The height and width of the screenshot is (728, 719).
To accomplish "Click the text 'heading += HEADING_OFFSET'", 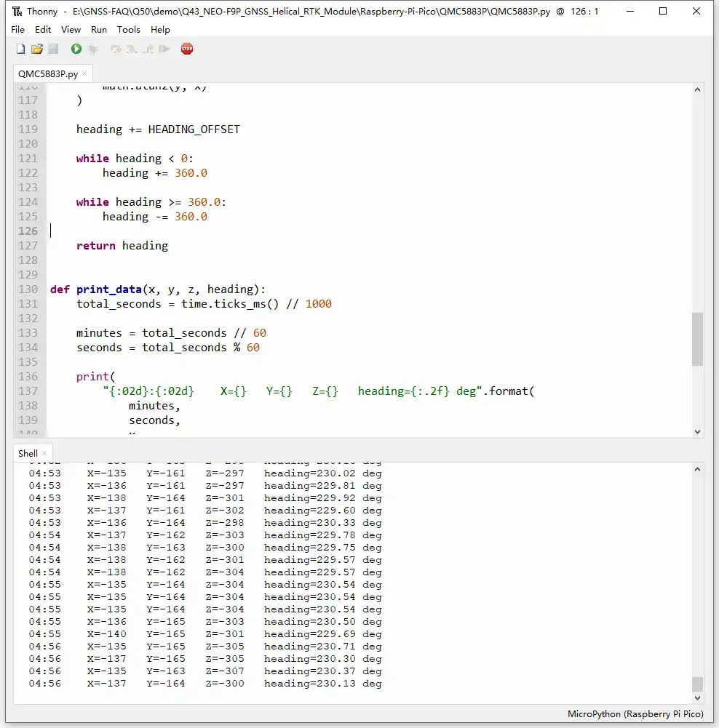I will [x=158, y=129].
